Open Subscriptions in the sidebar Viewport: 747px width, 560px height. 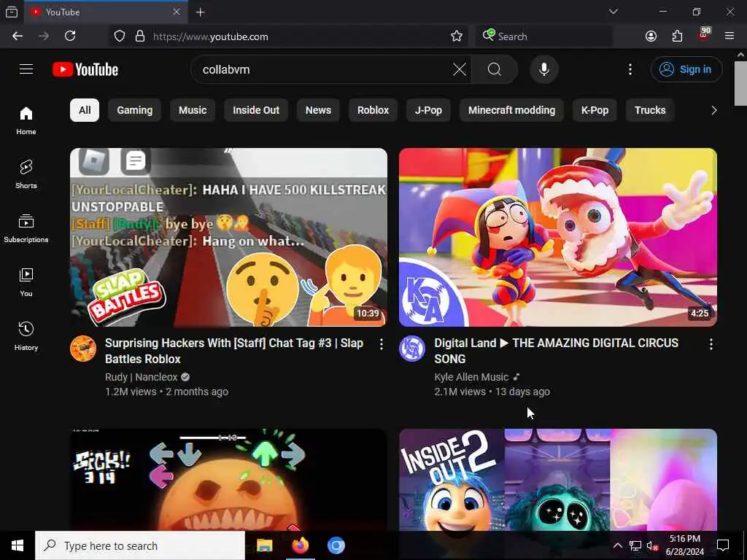point(26,228)
